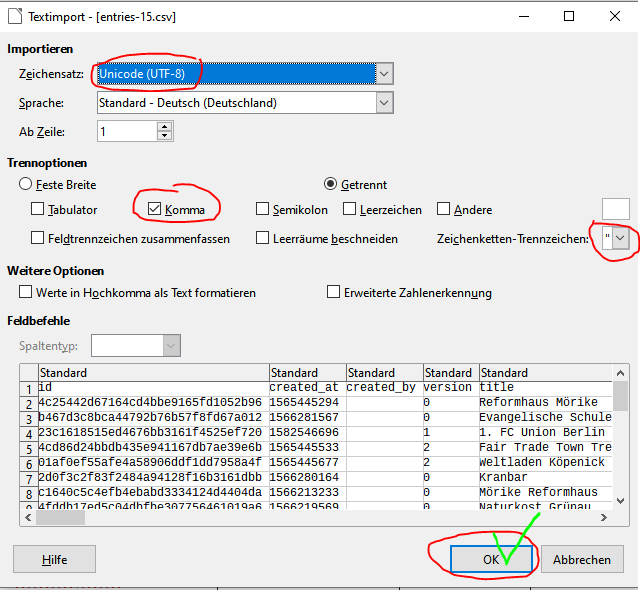Screen dimensions: 640x590
Task: Click the document icon in title bar
Action: pyautogui.click(x=15, y=17)
